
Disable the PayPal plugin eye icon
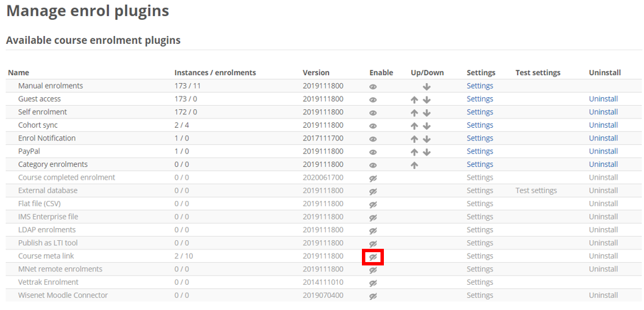[373, 152]
